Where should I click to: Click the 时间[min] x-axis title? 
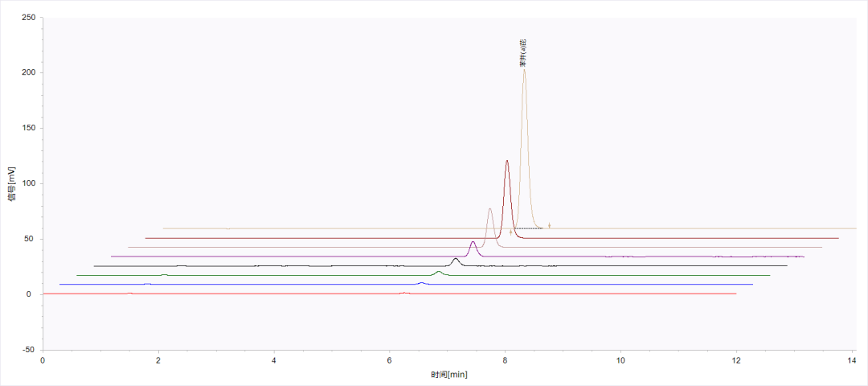pos(449,375)
